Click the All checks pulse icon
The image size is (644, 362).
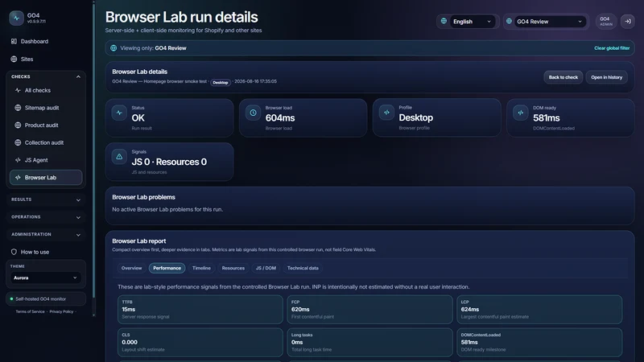[x=18, y=90]
